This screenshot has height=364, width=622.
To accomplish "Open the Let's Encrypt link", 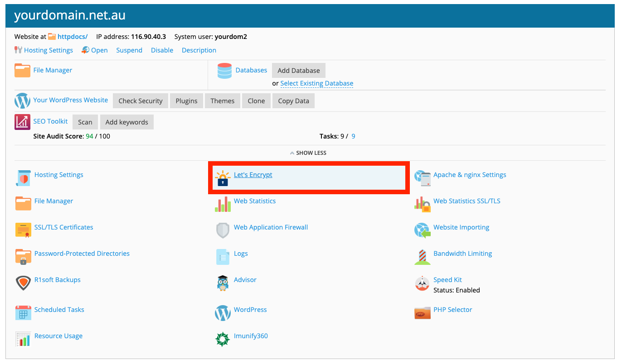I will click(x=253, y=175).
